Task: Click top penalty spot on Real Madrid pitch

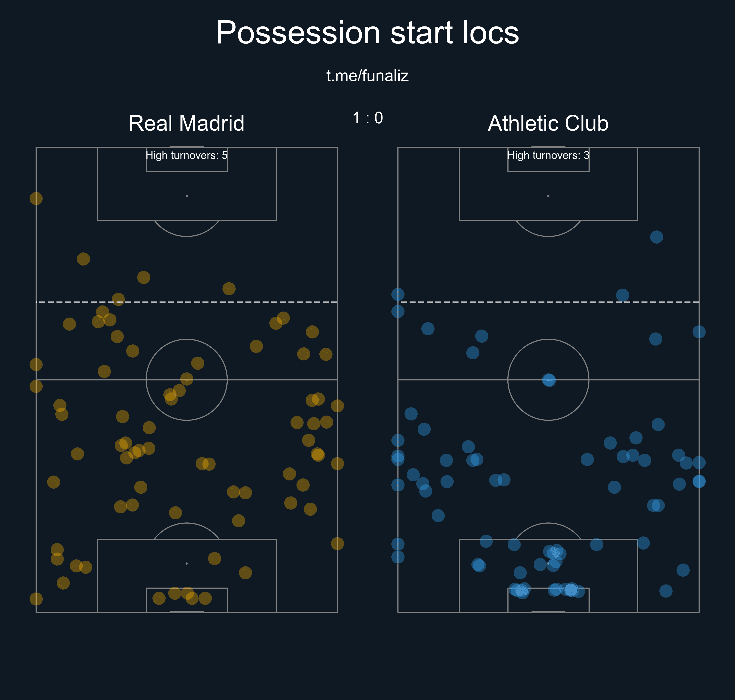Action: [x=186, y=196]
